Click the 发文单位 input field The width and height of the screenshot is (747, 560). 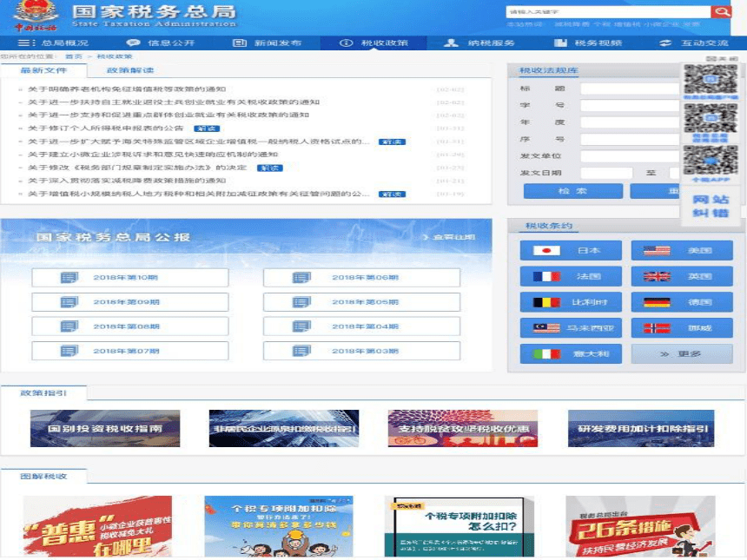point(631,156)
